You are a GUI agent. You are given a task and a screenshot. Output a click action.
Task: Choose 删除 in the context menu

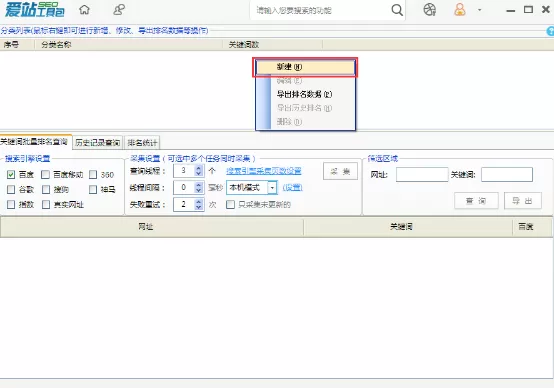305,122
